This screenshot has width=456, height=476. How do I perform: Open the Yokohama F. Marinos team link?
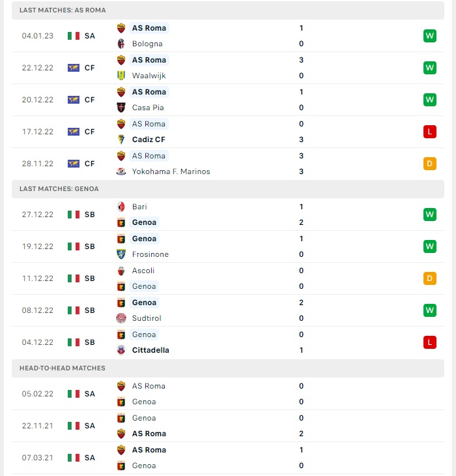(171, 171)
